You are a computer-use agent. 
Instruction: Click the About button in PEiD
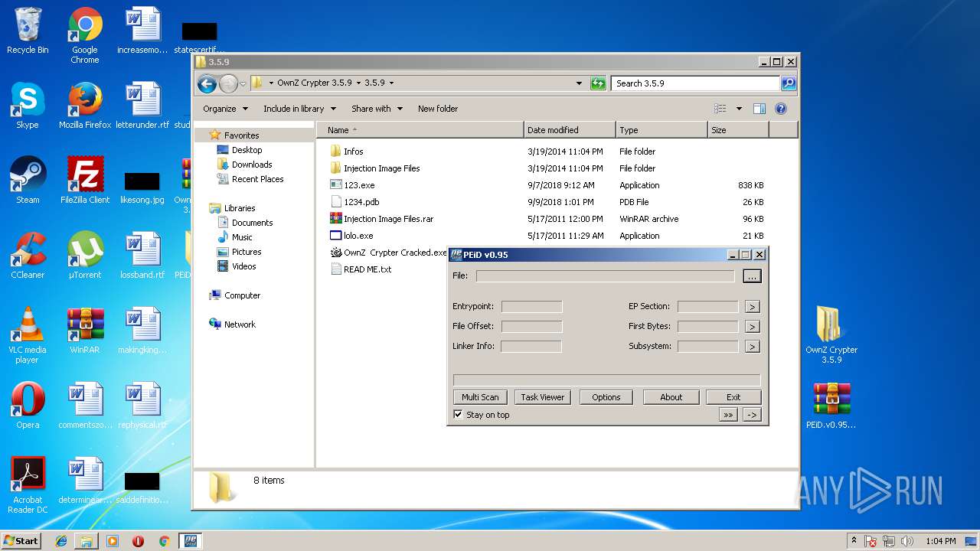tap(671, 397)
